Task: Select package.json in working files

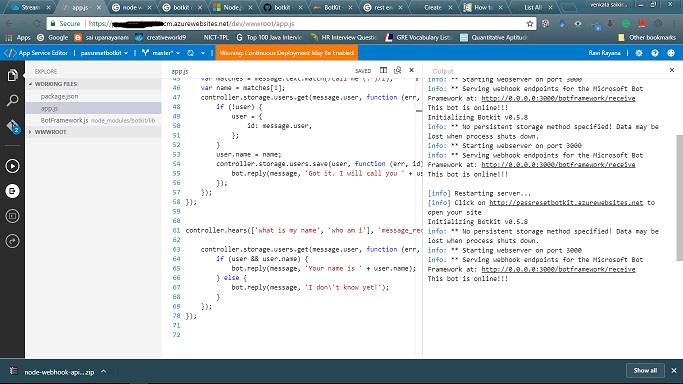Action: click(59, 96)
